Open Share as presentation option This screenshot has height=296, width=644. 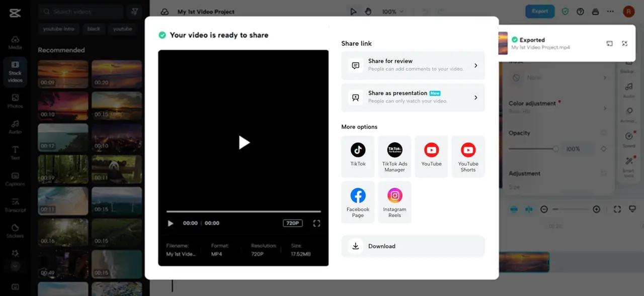tap(413, 97)
